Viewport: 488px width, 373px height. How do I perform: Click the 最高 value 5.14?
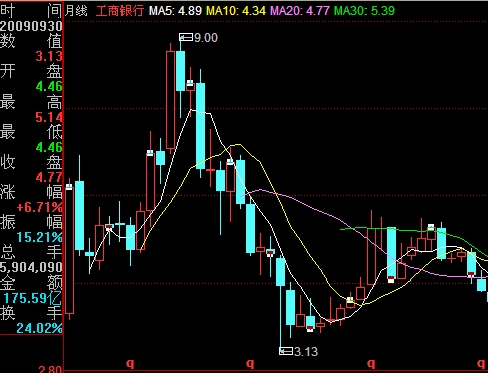pyautogui.click(x=49, y=117)
